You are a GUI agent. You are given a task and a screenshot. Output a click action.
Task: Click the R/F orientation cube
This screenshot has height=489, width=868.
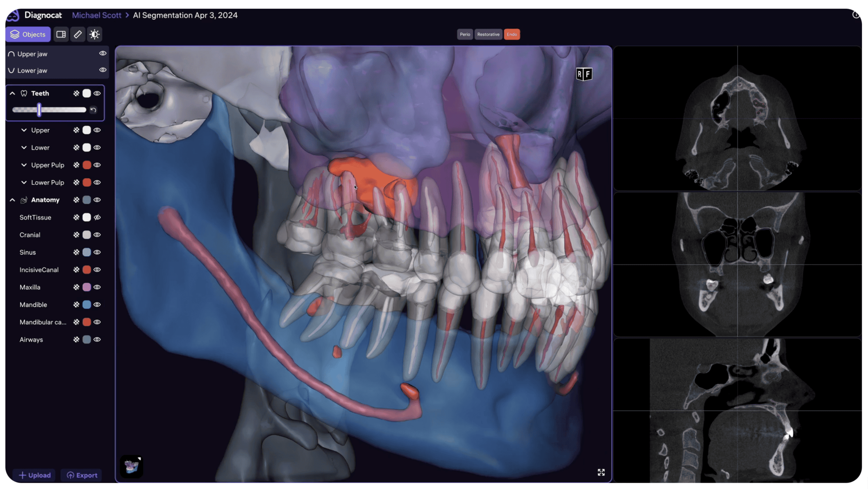(x=584, y=74)
